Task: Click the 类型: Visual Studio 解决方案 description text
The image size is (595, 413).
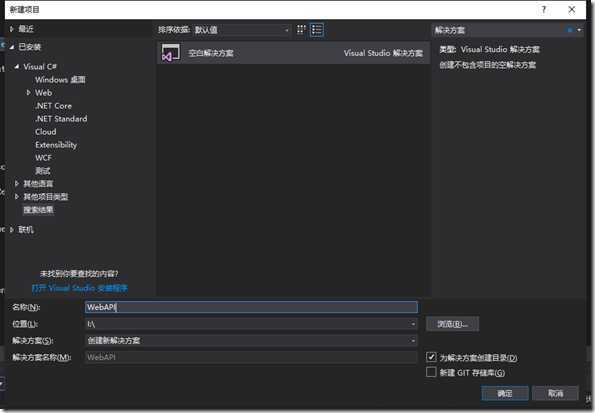Action: 490,49
